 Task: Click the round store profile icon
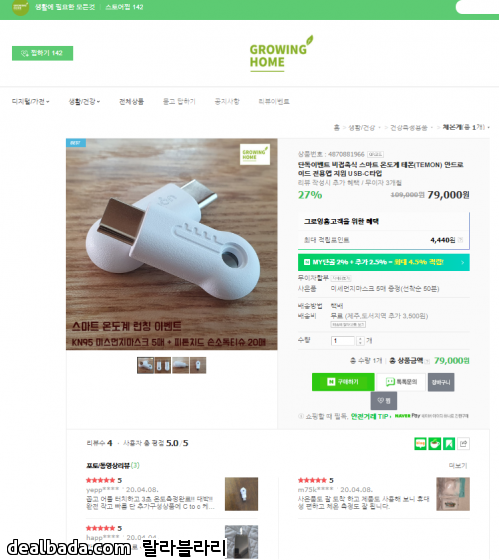pyautogui.click(x=20, y=7)
